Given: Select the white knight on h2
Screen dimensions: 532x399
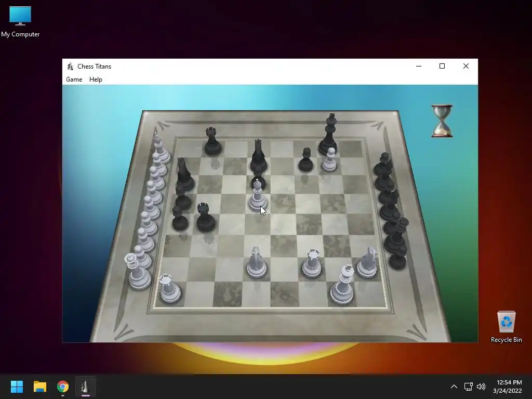Looking at the screenshot, I should (x=367, y=262).
